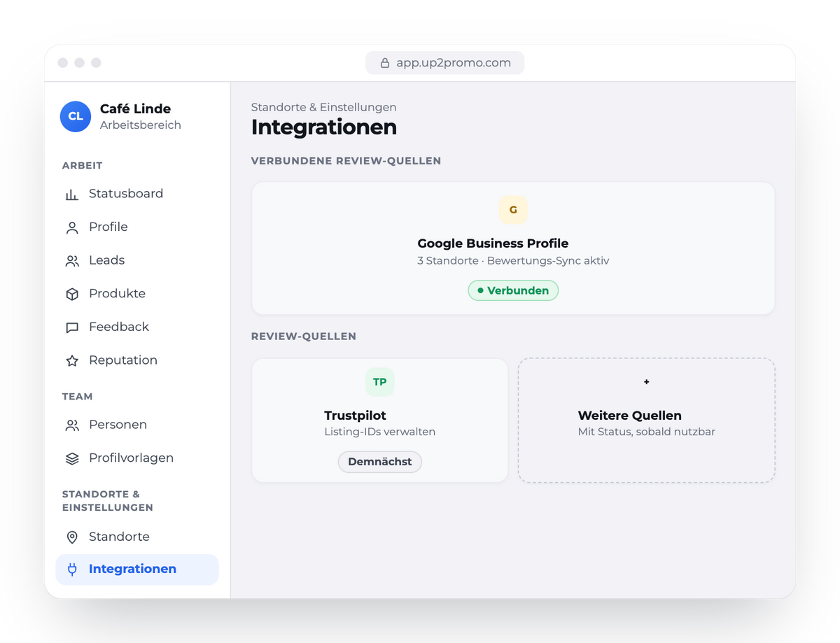The image size is (840, 643).
Task: Click "3 Standorte · Bewertungs-Sync aktiv" text
Action: point(513,261)
